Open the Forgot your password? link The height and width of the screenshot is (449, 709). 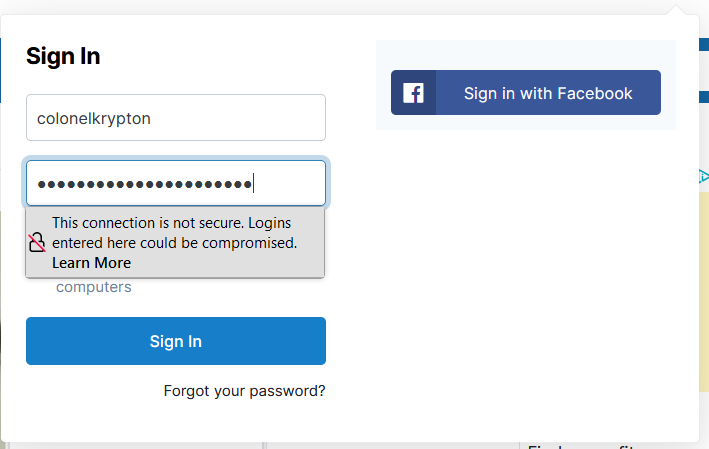244,391
